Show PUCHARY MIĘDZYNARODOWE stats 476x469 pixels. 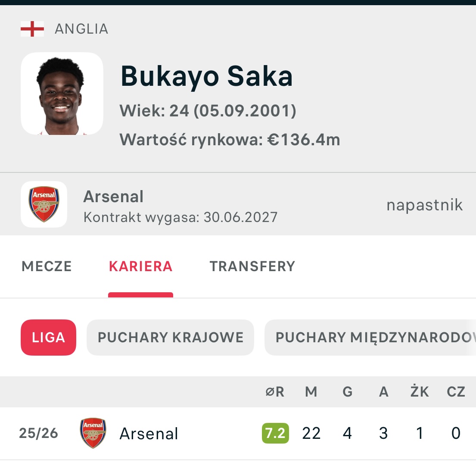(370, 337)
